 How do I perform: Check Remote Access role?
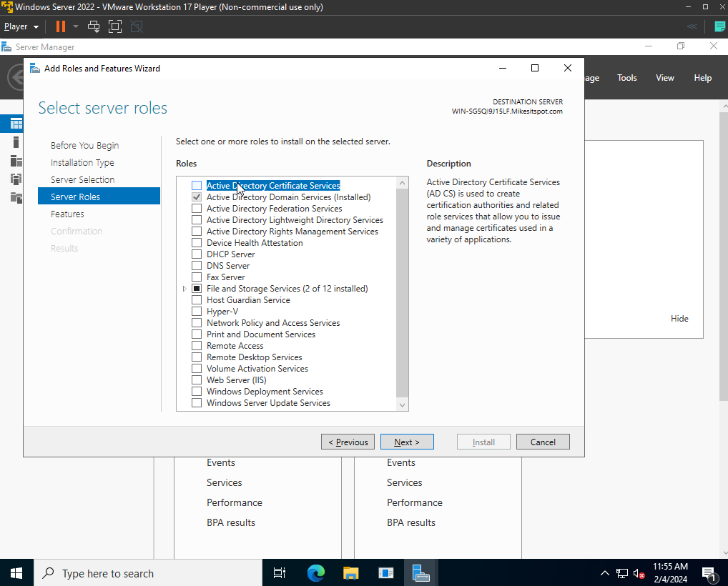coord(197,346)
